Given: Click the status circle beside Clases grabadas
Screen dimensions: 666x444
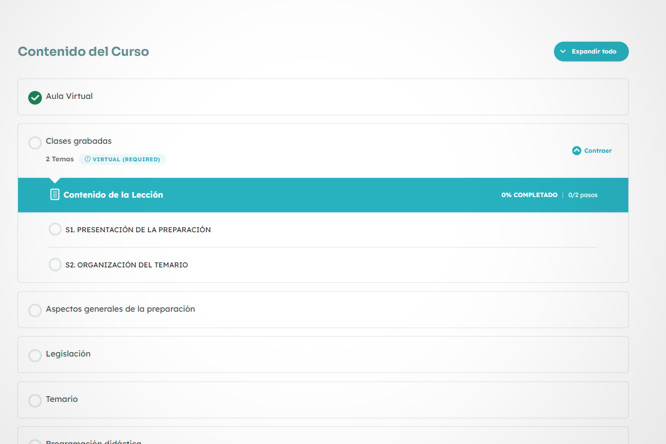Looking at the screenshot, I should [35, 143].
